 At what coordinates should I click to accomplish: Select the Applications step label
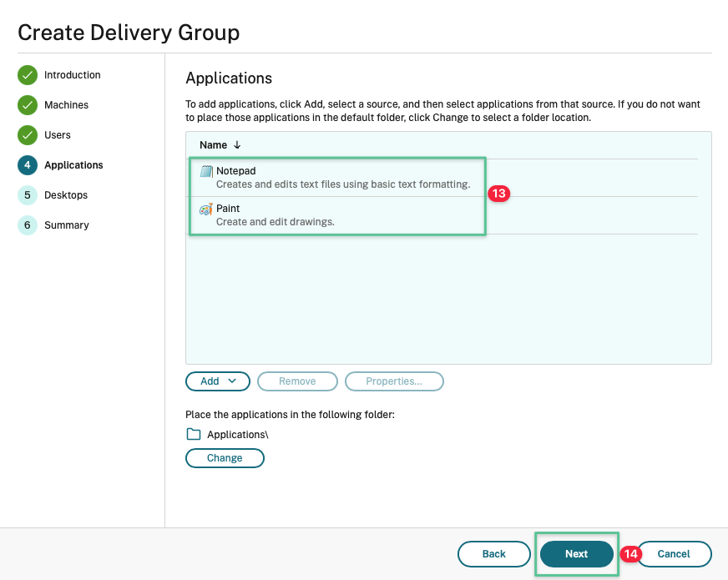(73, 165)
